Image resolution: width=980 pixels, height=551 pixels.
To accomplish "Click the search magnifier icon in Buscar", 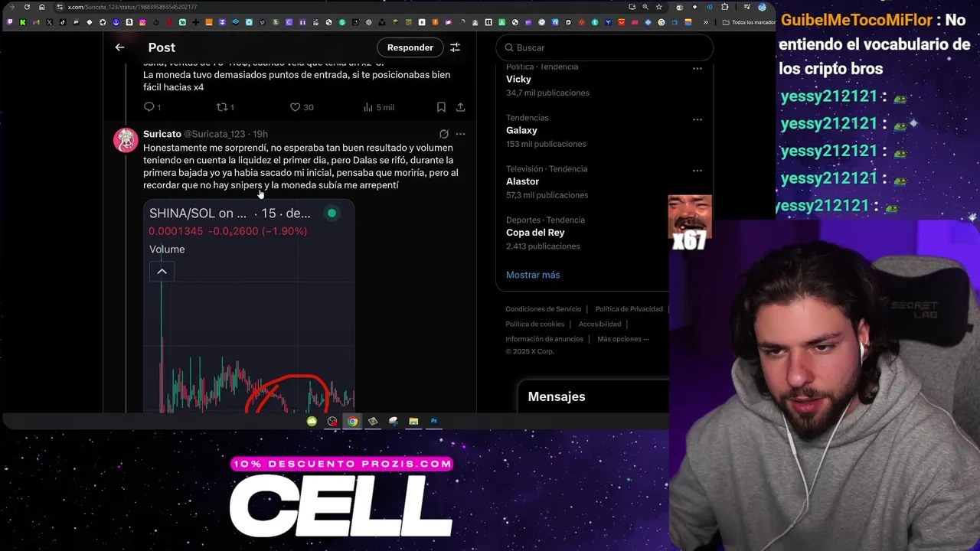I will [x=509, y=47].
